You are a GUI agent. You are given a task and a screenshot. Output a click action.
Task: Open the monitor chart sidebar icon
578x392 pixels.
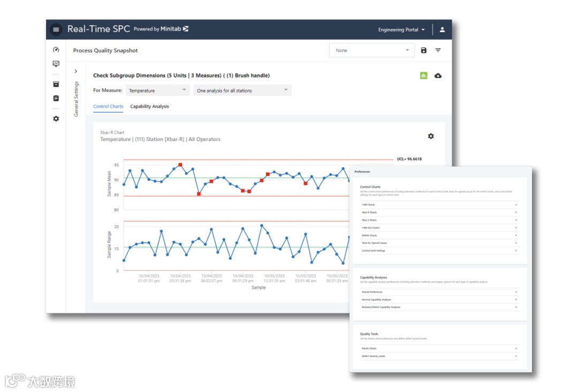56,64
